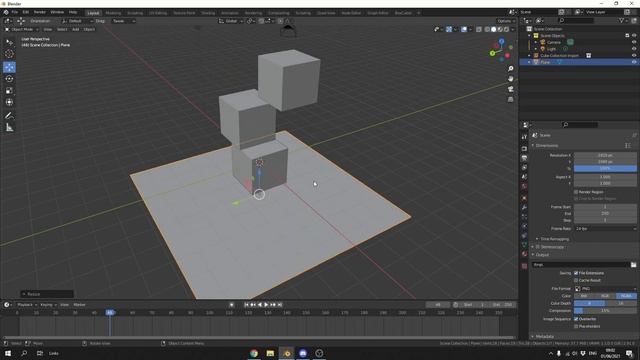Uncheck the Overwrite checkbox
The height and width of the screenshot is (360, 640).
576,319
